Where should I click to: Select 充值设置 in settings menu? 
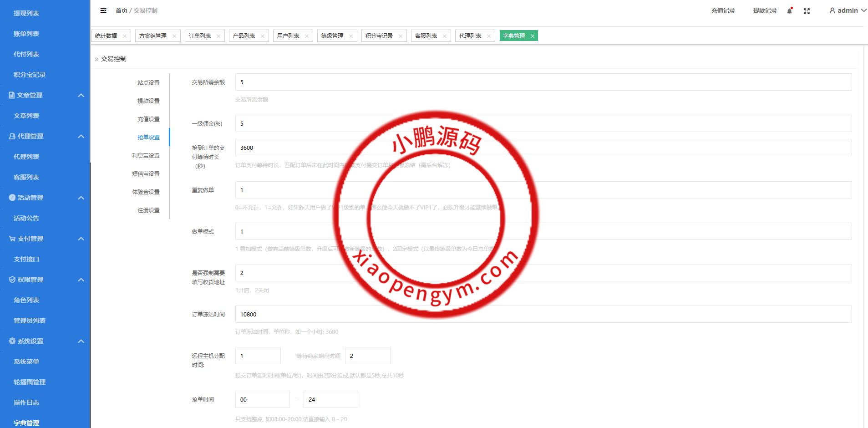(148, 119)
